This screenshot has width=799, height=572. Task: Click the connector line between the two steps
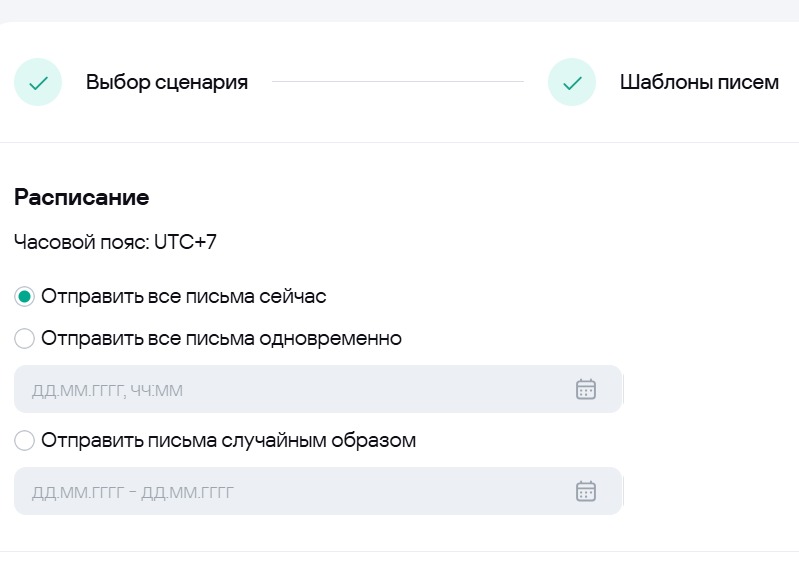coord(397,82)
